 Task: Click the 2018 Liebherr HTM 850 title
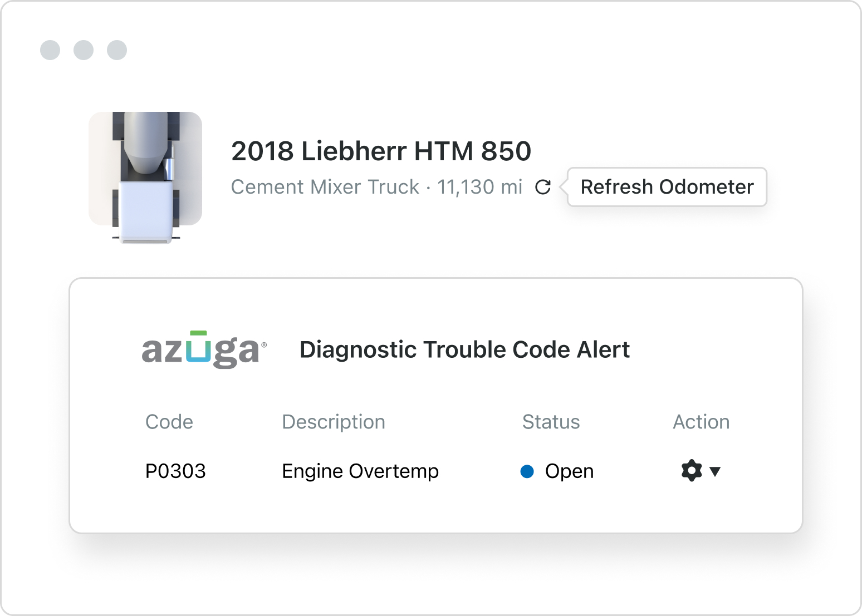click(381, 151)
